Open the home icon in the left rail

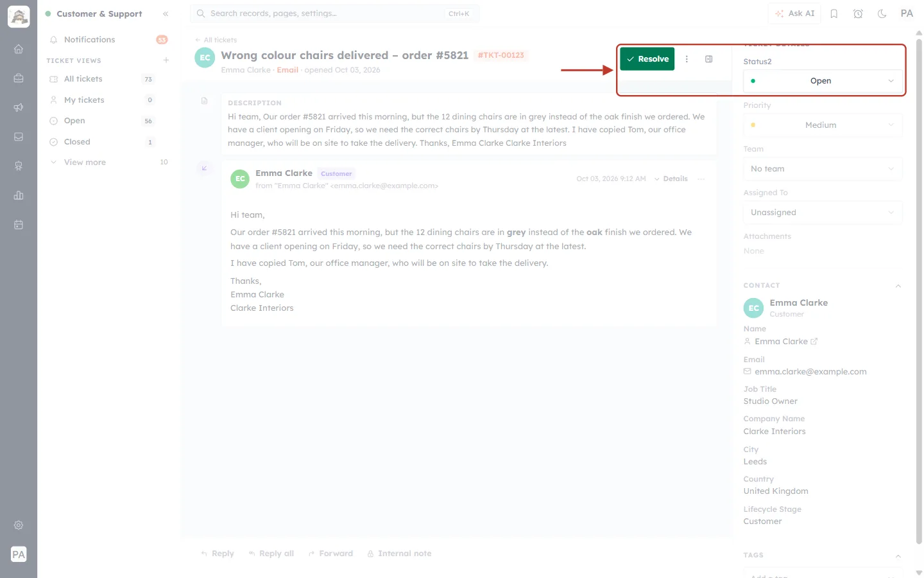[x=19, y=49]
